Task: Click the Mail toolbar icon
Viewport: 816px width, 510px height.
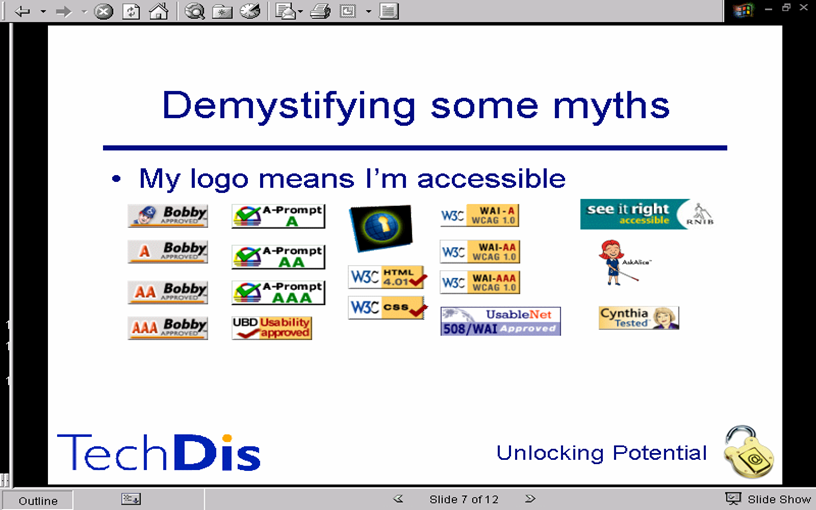Action: (x=285, y=11)
